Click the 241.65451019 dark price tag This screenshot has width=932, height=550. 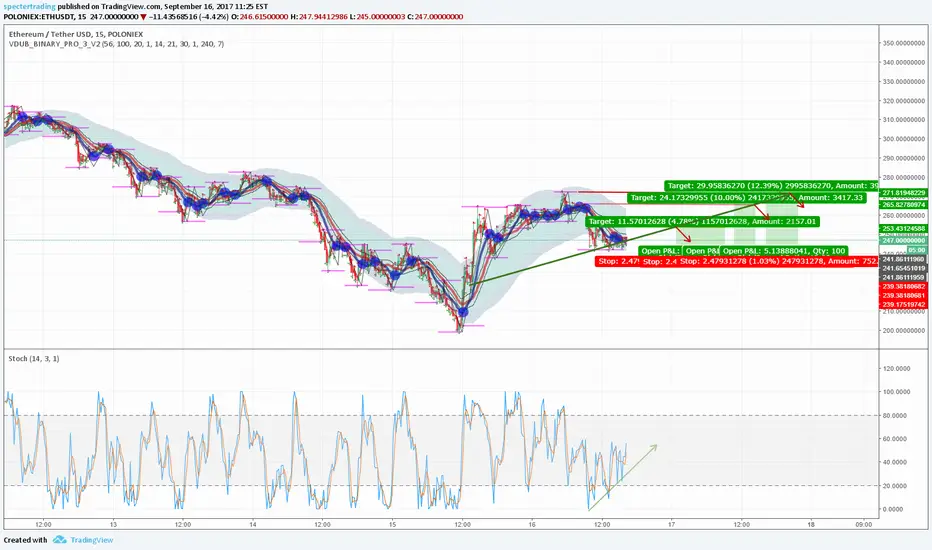pos(903,268)
